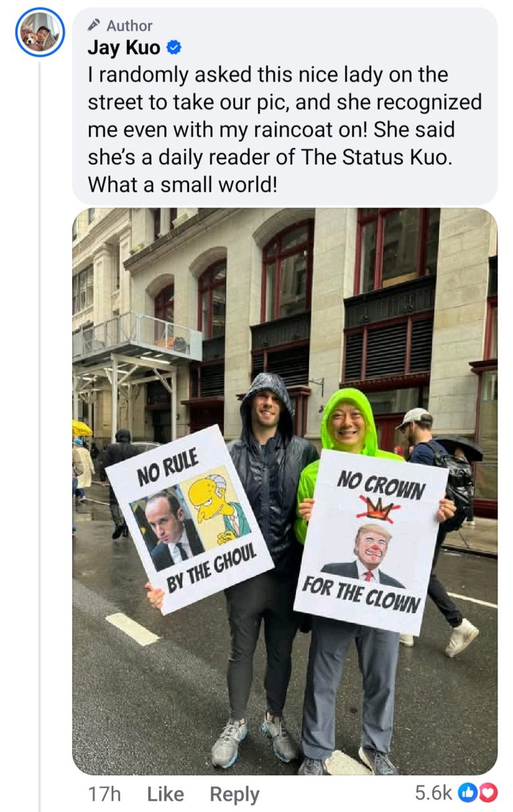Reply to Jay Kuo's comment
This screenshot has width=513, height=812.
tap(234, 794)
